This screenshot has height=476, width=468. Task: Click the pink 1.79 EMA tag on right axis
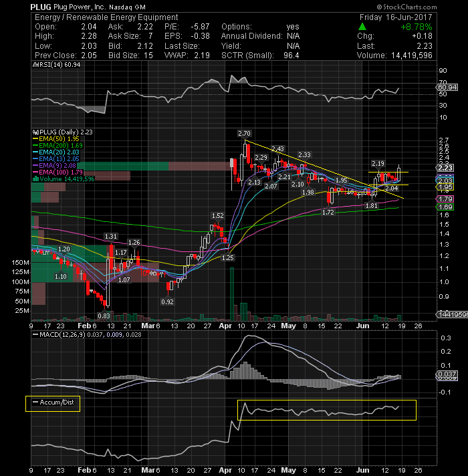point(445,199)
